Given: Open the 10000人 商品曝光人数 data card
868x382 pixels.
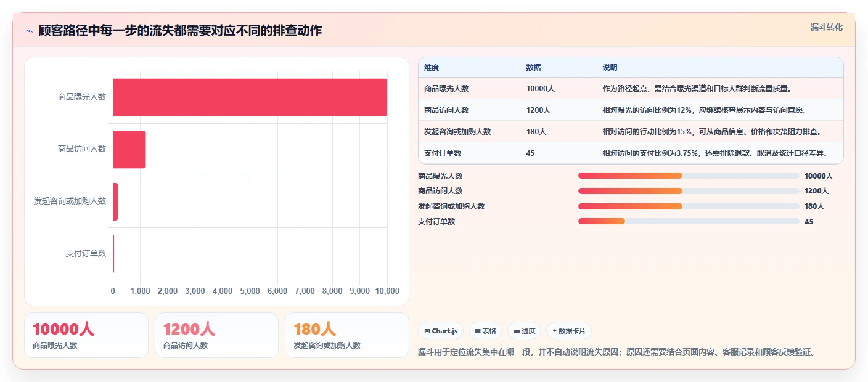Looking at the screenshot, I should click(86, 335).
